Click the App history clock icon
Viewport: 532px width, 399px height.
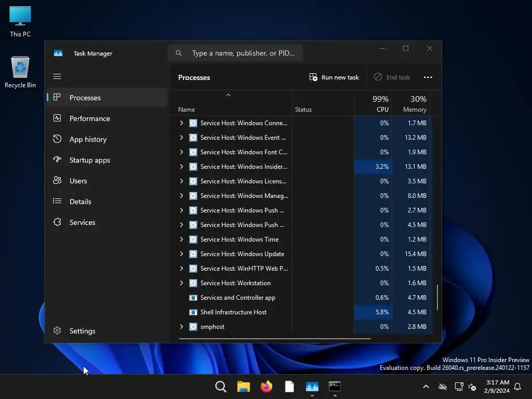57,139
